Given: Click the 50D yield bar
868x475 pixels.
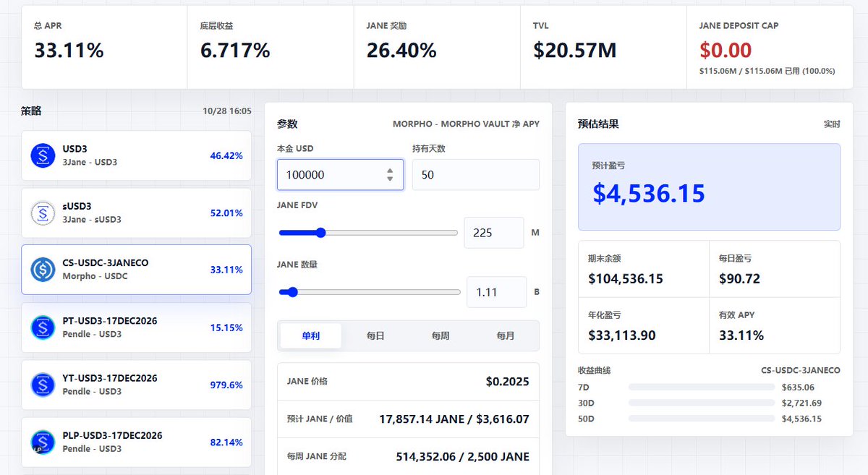Looking at the screenshot, I should coord(702,419).
